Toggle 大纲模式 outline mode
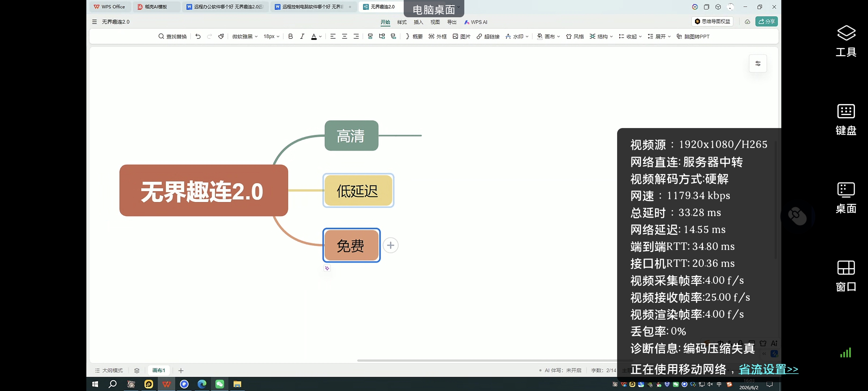868x391 pixels. click(x=109, y=370)
